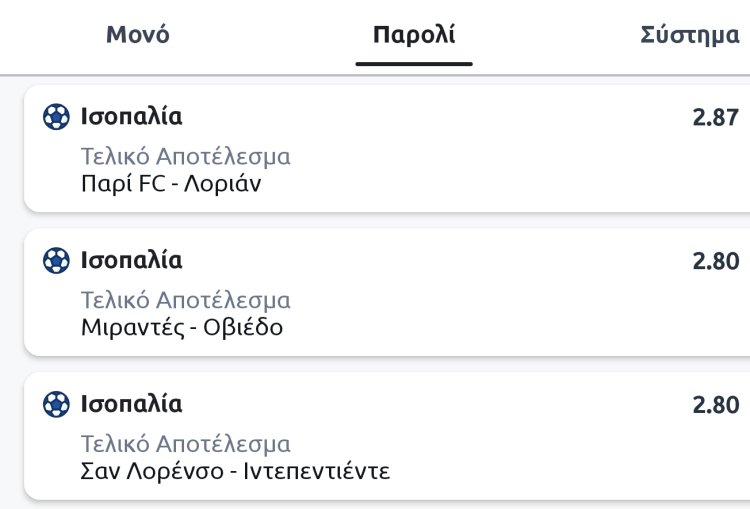The width and height of the screenshot is (750, 509).
Task: Select the Παρολί tab
Action: point(414,35)
